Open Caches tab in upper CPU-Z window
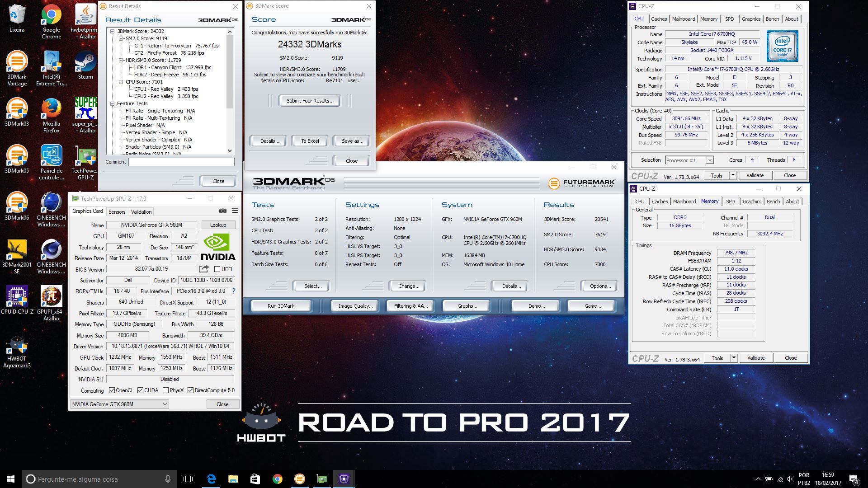Viewport: 868px width, 488px height. (659, 19)
